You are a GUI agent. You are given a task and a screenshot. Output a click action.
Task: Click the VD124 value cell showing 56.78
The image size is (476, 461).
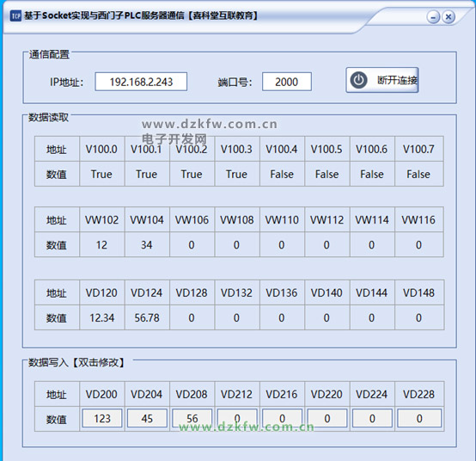point(147,318)
